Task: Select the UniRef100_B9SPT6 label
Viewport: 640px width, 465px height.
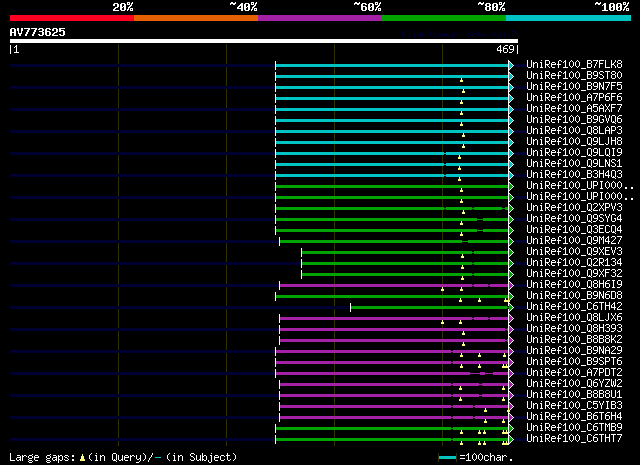Action: [574, 362]
